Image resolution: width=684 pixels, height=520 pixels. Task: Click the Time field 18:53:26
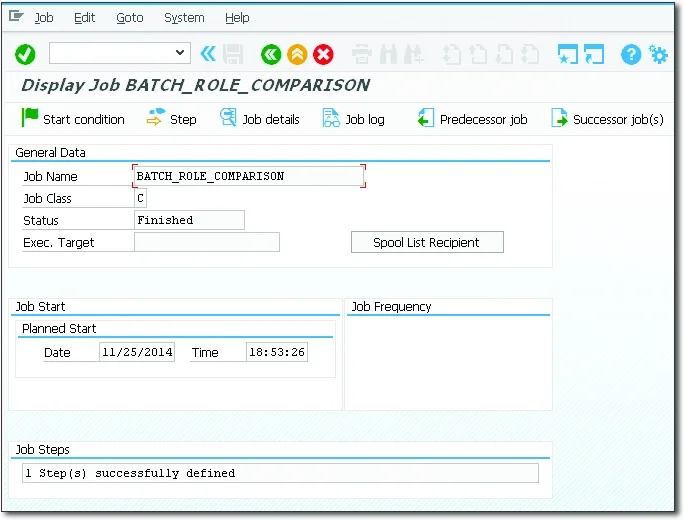[x=277, y=352]
